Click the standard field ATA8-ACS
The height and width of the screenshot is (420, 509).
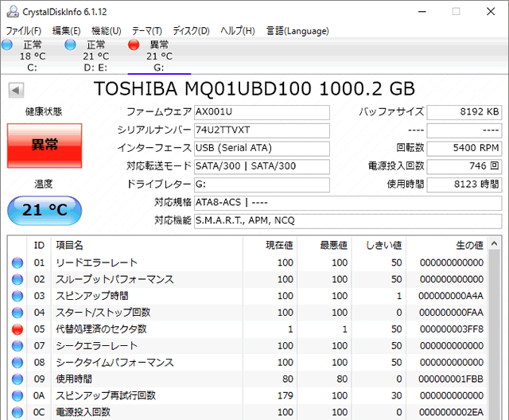(x=348, y=203)
